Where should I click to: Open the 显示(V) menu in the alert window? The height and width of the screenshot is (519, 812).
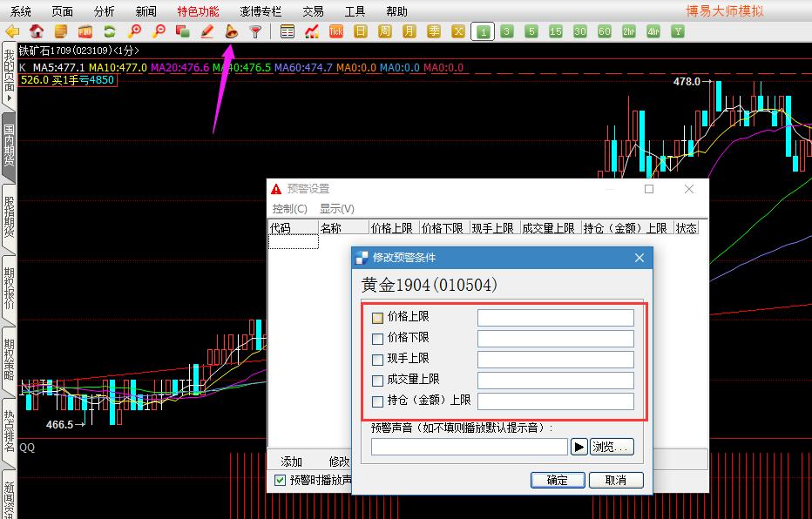click(x=336, y=208)
